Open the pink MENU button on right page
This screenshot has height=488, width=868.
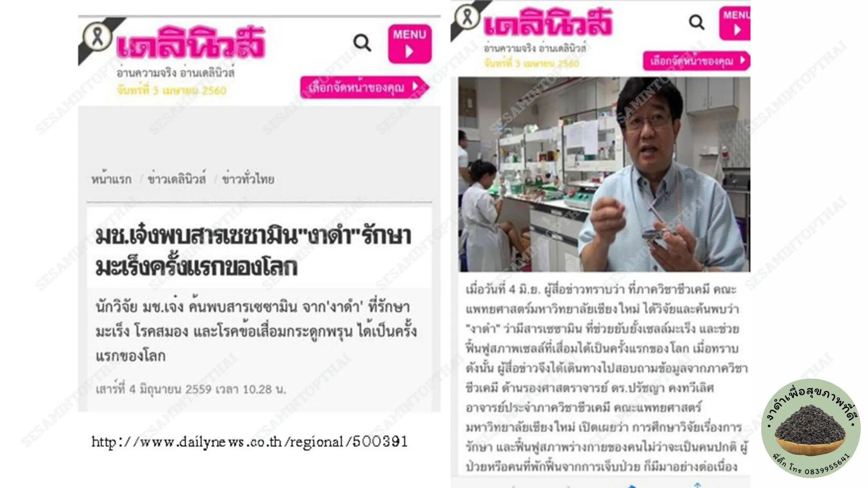click(x=735, y=23)
